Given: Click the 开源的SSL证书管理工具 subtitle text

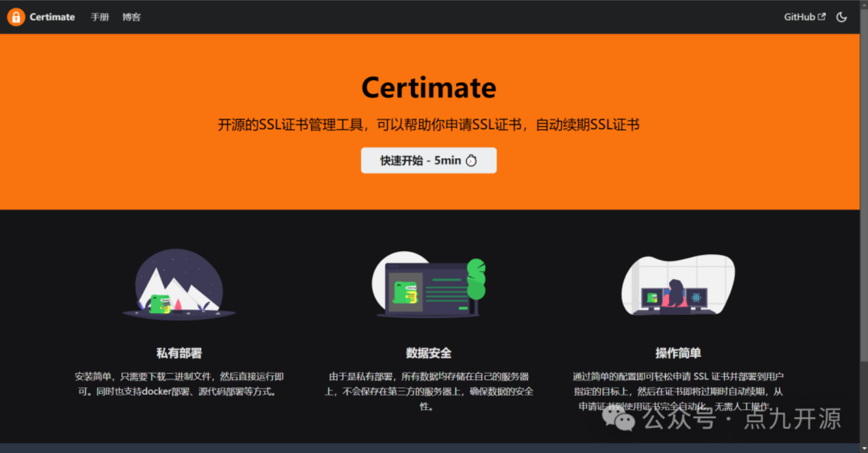Looking at the screenshot, I should [429, 125].
